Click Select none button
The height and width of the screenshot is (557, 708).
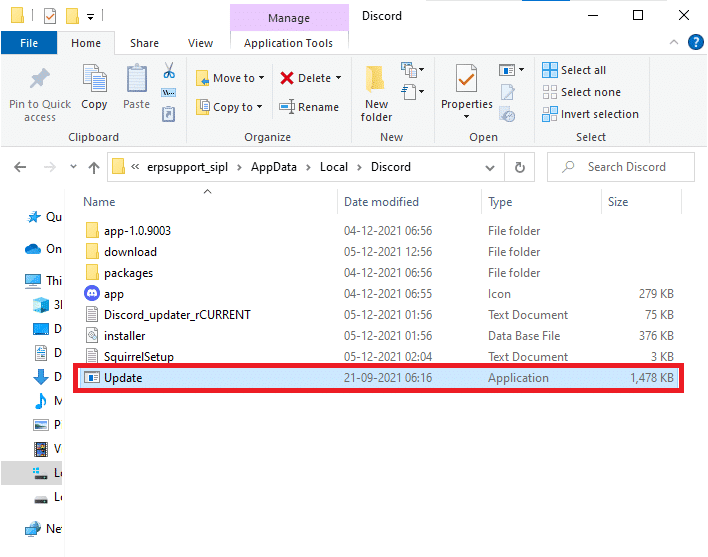coord(582,92)
